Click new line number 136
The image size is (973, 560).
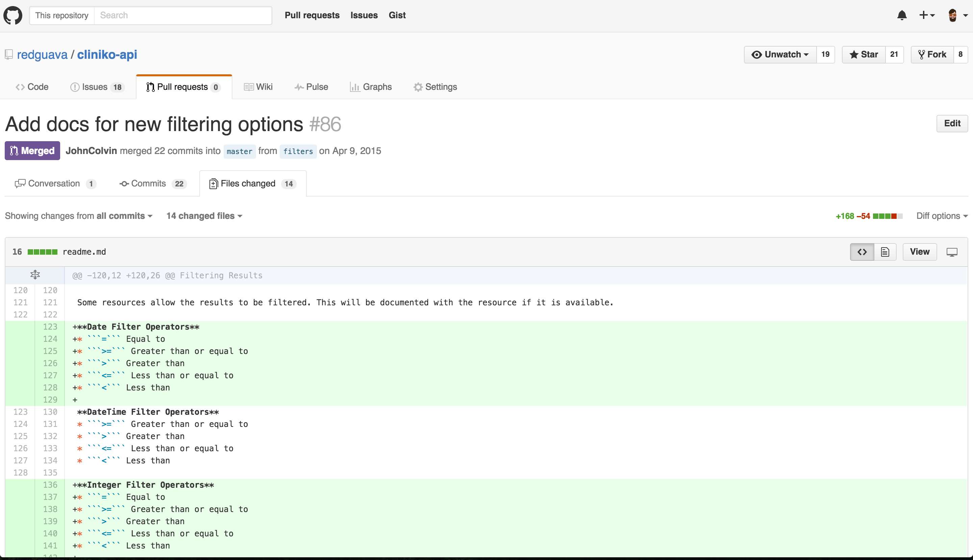click(50, 485)
